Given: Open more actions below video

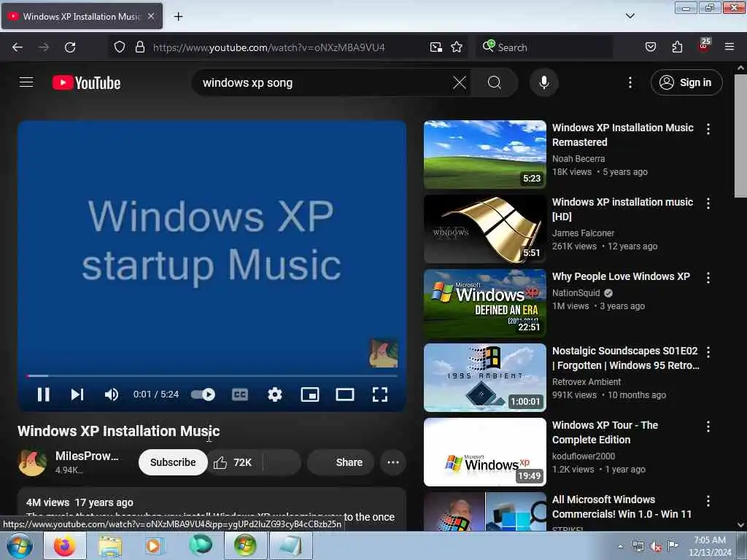Looking at the screenshot, I should pyautogui.click(x=393, y=462).
